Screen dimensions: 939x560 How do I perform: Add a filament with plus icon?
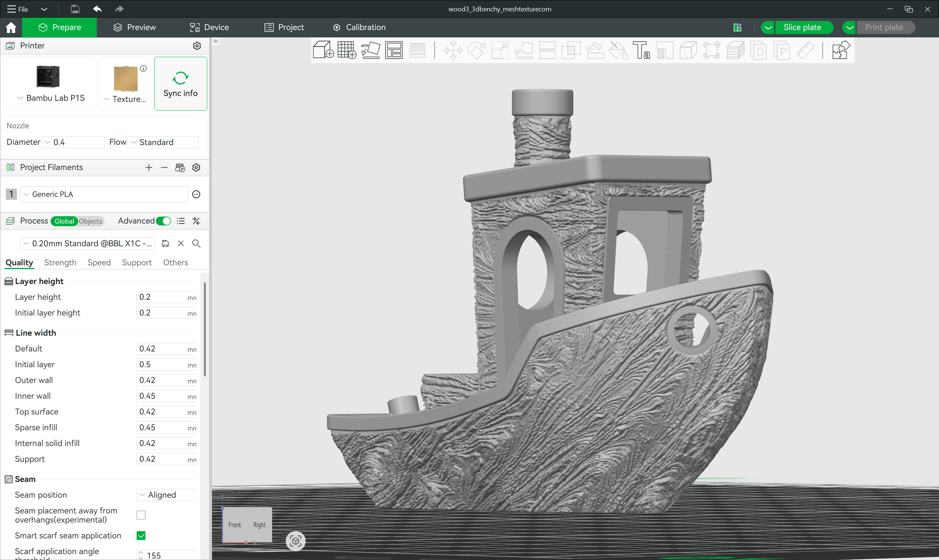[149, 167]
